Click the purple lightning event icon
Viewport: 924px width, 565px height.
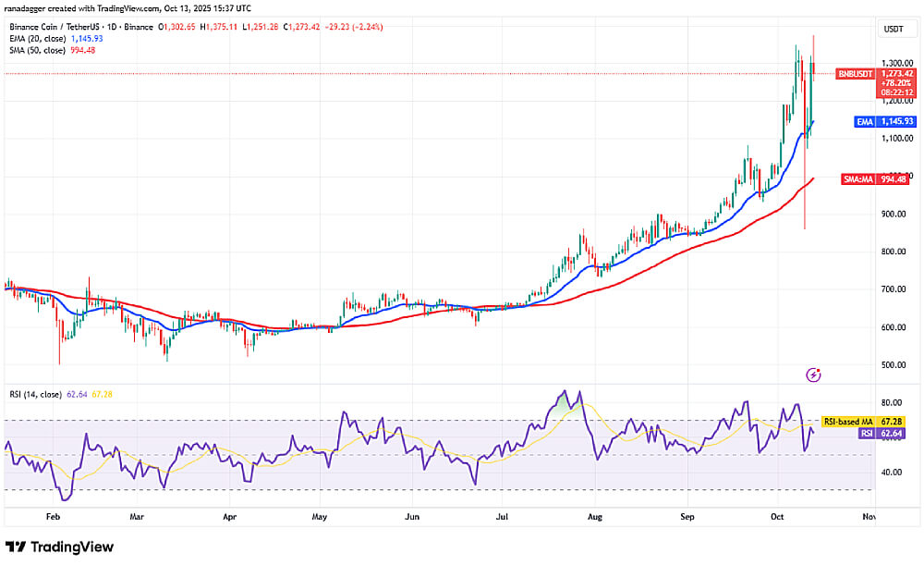pyautogui.click(x=813, y=375)
